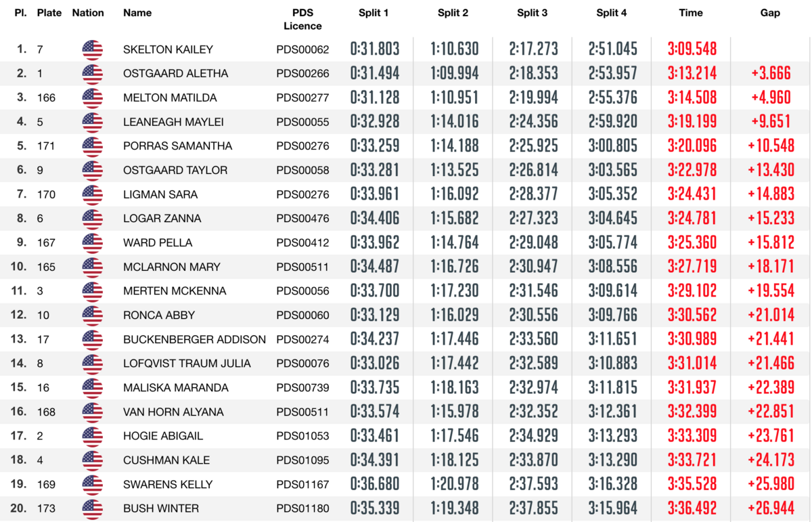
Task: Click the Plate column header
Action: [49, 13]
